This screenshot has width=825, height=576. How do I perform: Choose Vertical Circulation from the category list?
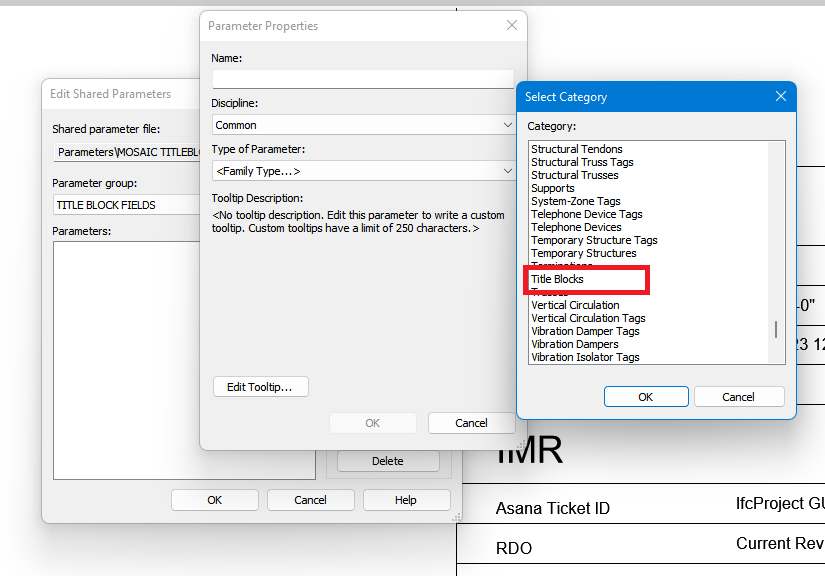580,305
